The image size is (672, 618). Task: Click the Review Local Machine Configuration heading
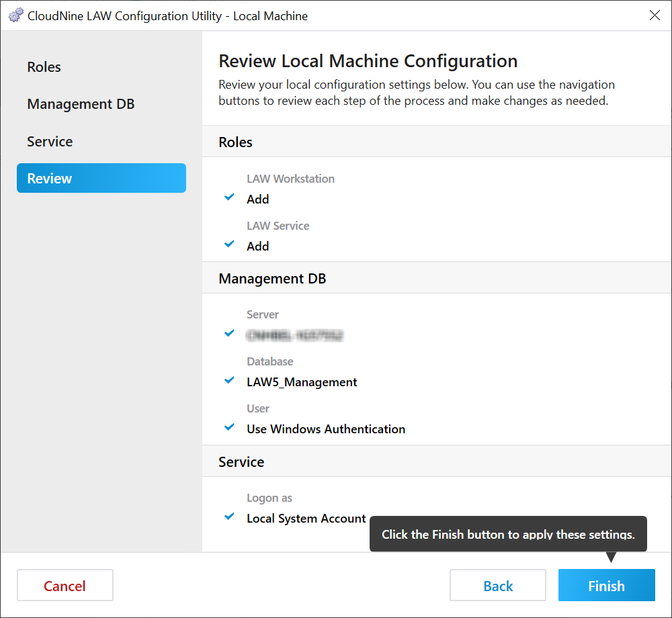pyautogui.click(x=368, y=61)
